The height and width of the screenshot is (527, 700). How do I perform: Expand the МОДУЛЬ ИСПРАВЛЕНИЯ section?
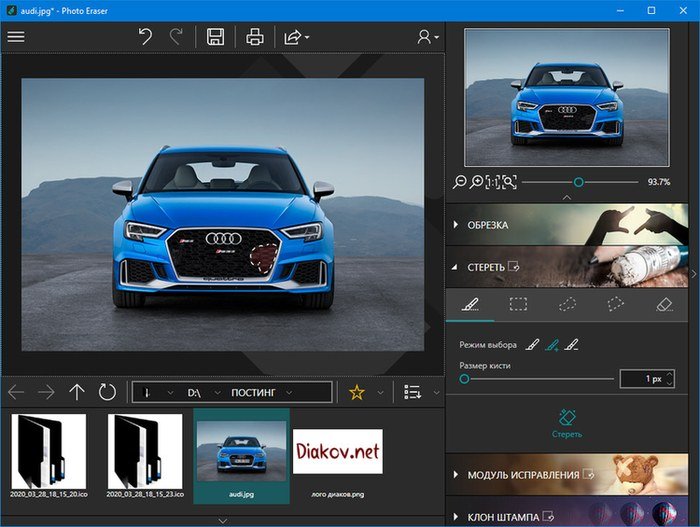(x=523, y=473)
